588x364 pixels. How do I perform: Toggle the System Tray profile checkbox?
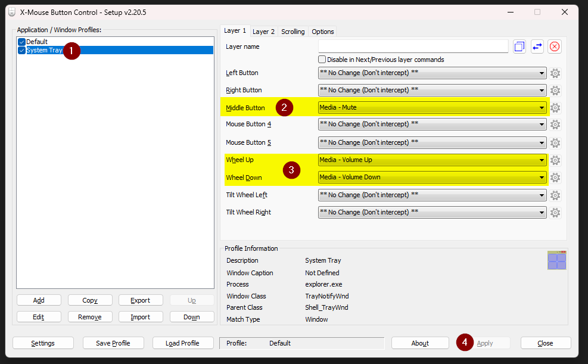point(22,50)
